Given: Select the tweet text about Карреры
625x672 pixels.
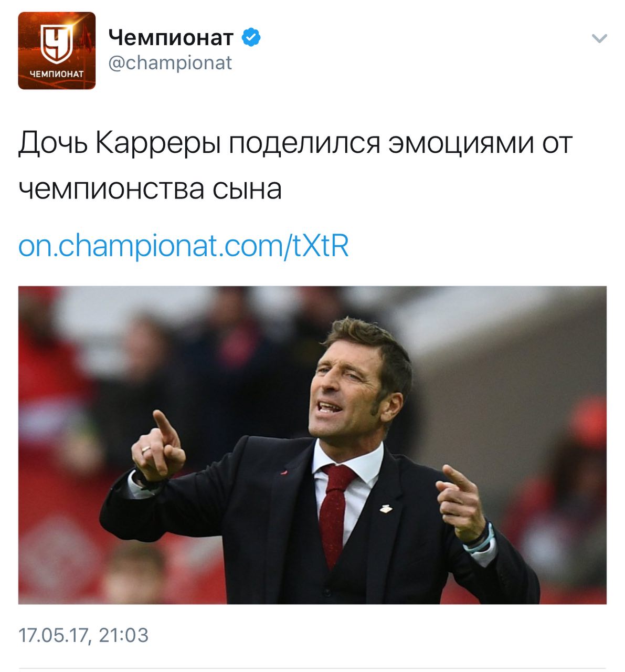Looking at the screenshot, I should pos(295,165).
